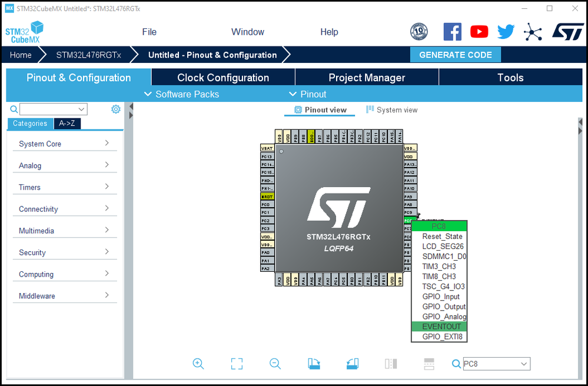Expand the Multimedia category
Screen dimensions: 588x386
click(x=65, y=231)
